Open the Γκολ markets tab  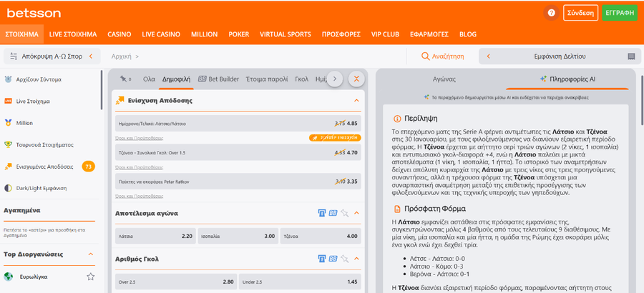coord(301,79)
